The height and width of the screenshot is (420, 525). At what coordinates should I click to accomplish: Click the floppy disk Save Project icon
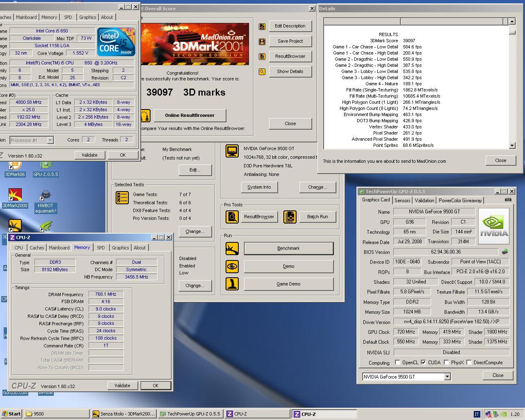pyautogui.click(x=262, y=42)
